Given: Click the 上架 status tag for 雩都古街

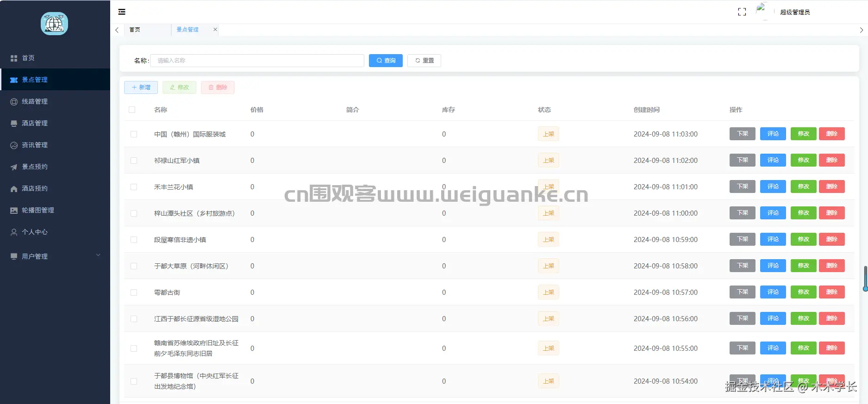Looking at the screenshot, I should (x=549, y=292).
